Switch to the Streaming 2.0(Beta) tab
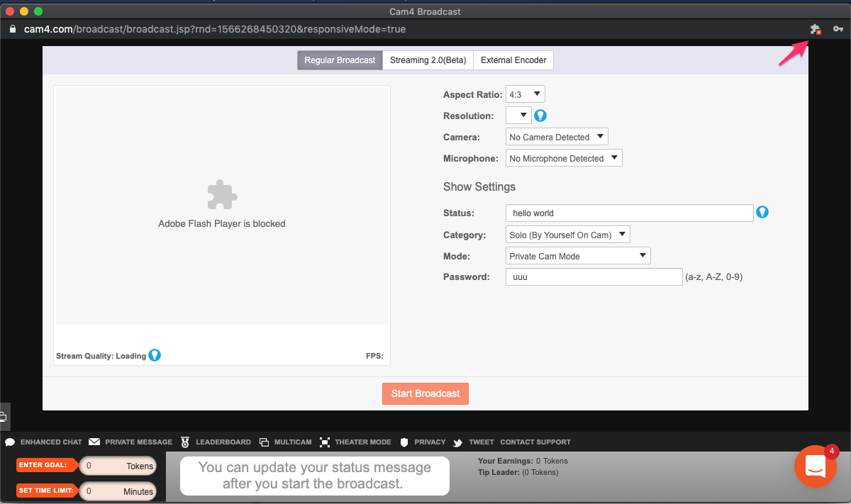This screenshot has width=851, height=504. coord(428,60)
